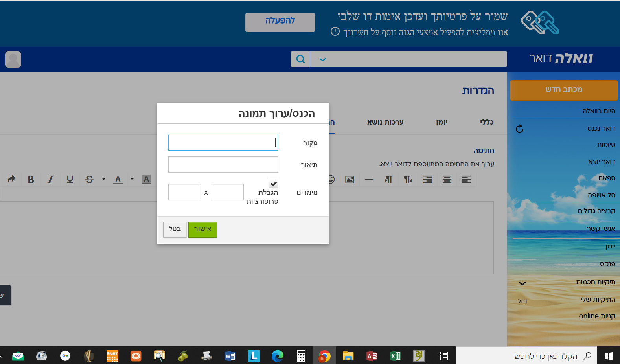Click the first dimensions field by the checkbox

[x=227, y=192]
